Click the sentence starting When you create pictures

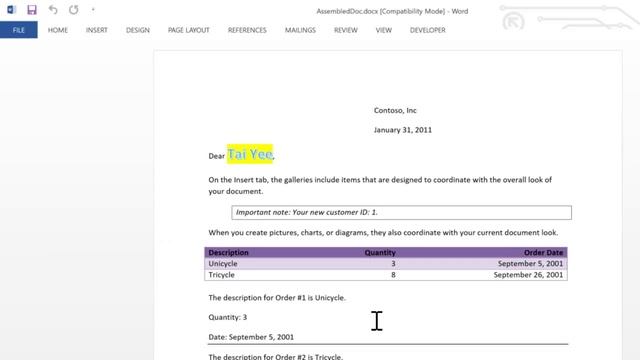pos(383,233)
